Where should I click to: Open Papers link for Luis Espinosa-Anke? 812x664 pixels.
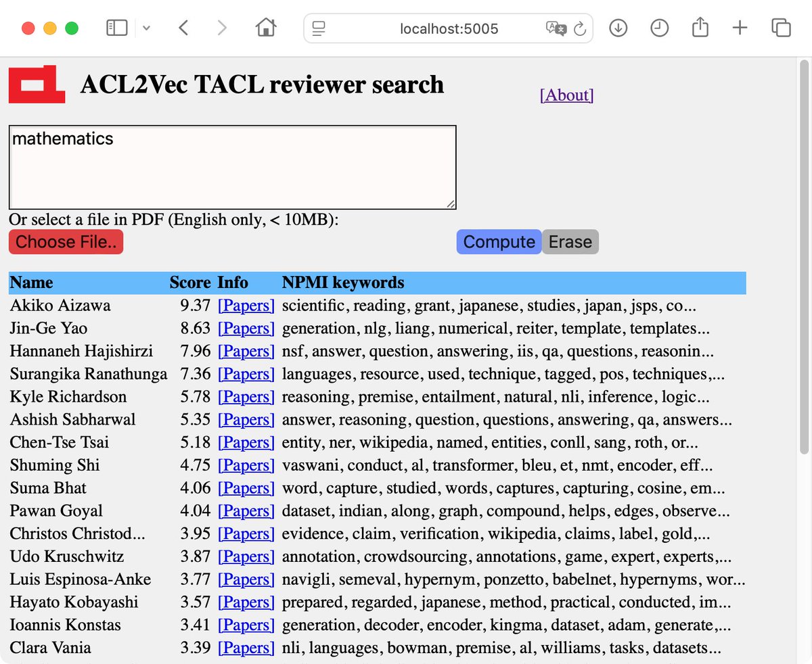[x=246, y=579]
